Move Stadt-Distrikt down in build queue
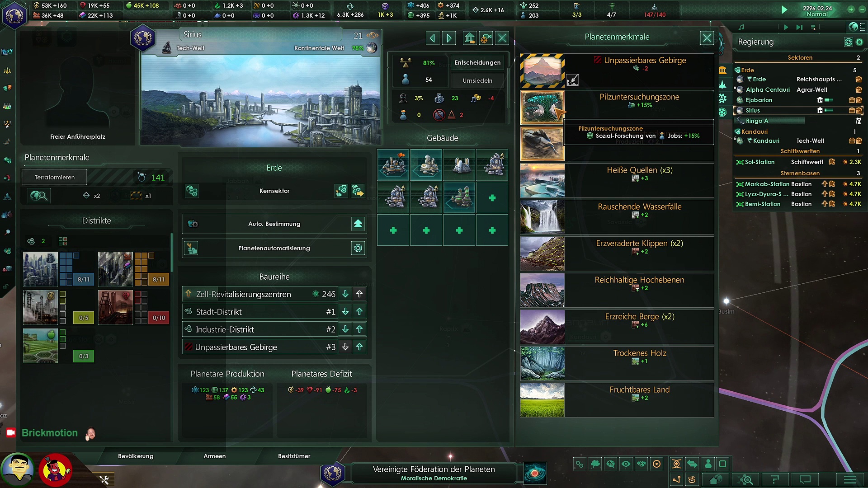The width and height of the screenshot is (868, 488). click(345, 312)
